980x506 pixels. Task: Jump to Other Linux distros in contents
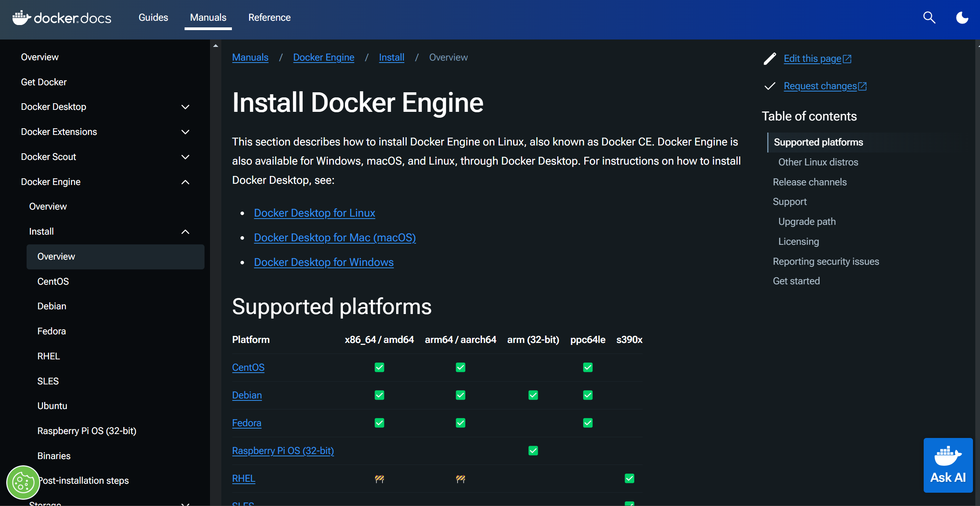click(818, 162)
